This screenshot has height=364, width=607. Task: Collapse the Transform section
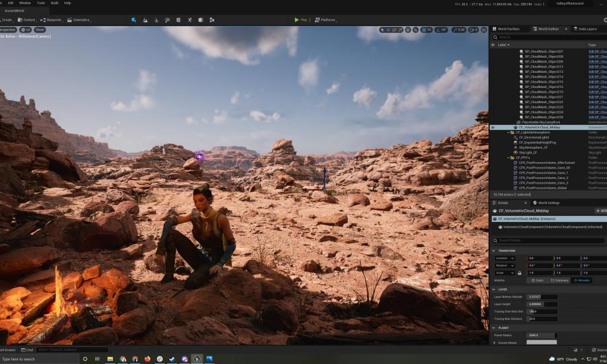[x=493, y=251]
